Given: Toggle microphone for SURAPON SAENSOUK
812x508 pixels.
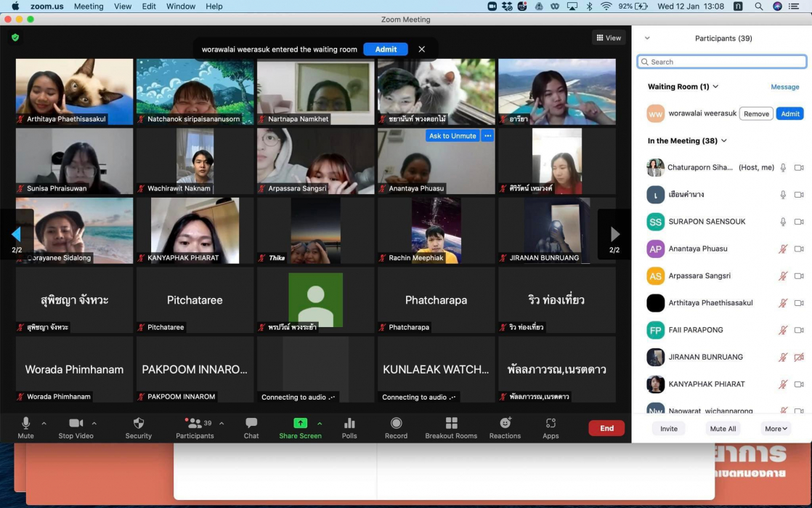Looking at the screenshot, I should 783,222.
